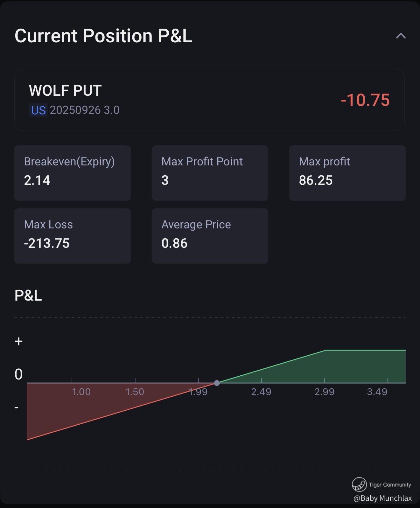The image size is (420, 508).
Task: Click the 2.49 price axis label
Action: pos(261,392)
